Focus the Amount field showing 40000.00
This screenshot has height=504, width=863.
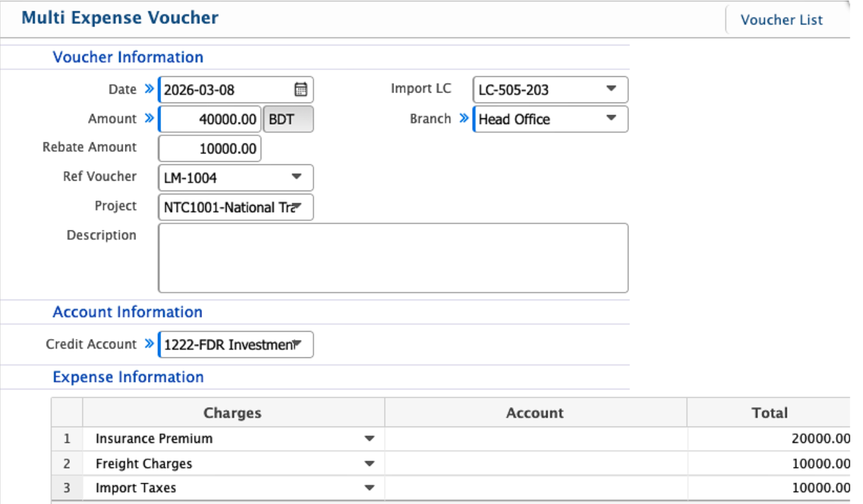coord(210,119)
